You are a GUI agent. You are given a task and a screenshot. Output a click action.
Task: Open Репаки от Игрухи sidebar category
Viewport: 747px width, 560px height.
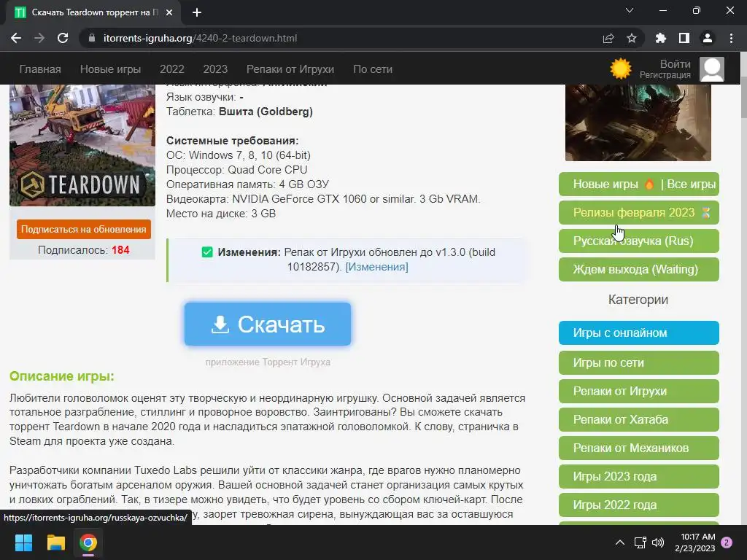pos(639,391)
